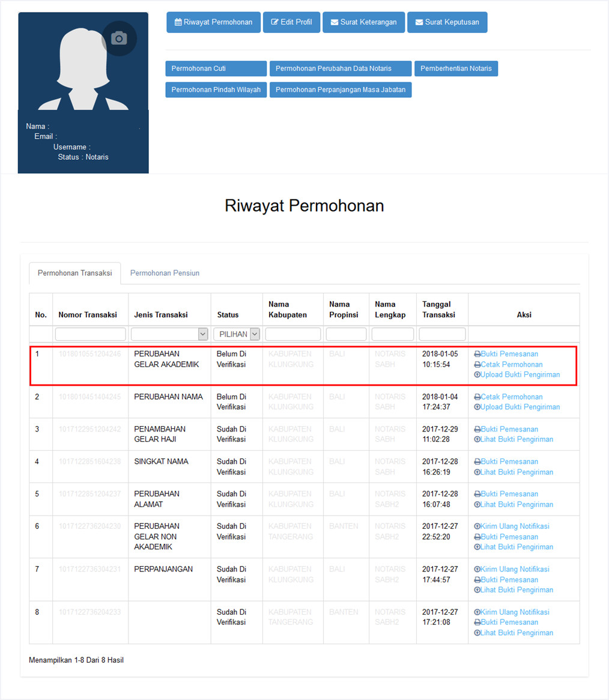Open Riwayat Permohonan with calendar icon
Image resolution: width=609 pixels, height=700 pixels.
(x=213, y=22)
